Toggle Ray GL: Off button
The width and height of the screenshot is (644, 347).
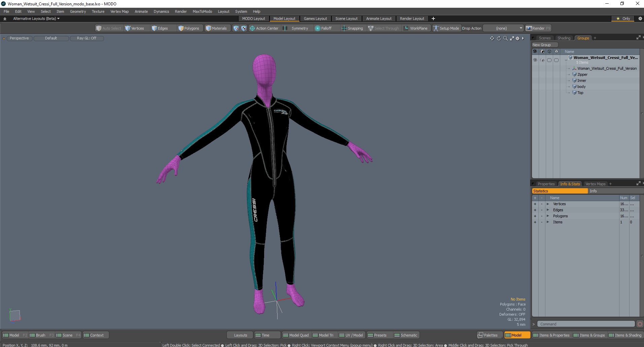86,38
